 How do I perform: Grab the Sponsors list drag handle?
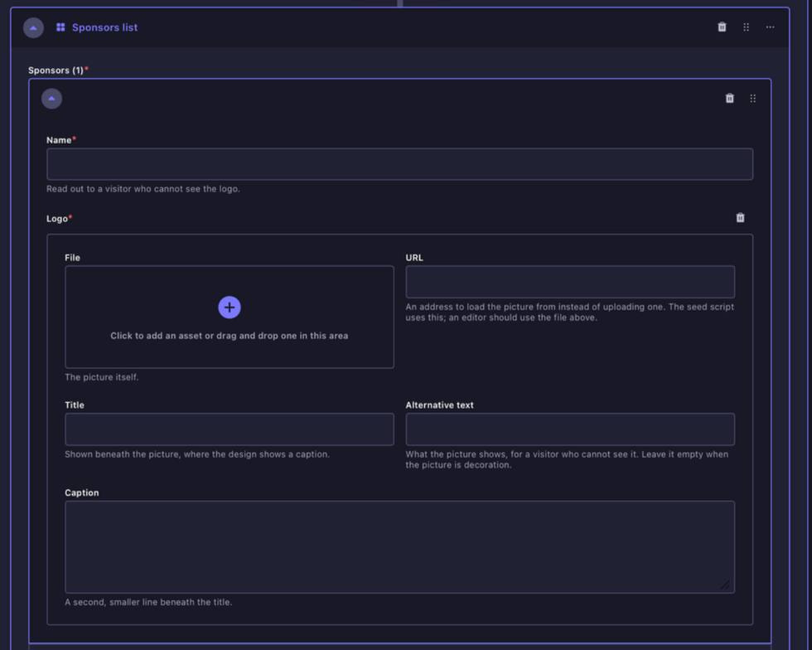747,27
